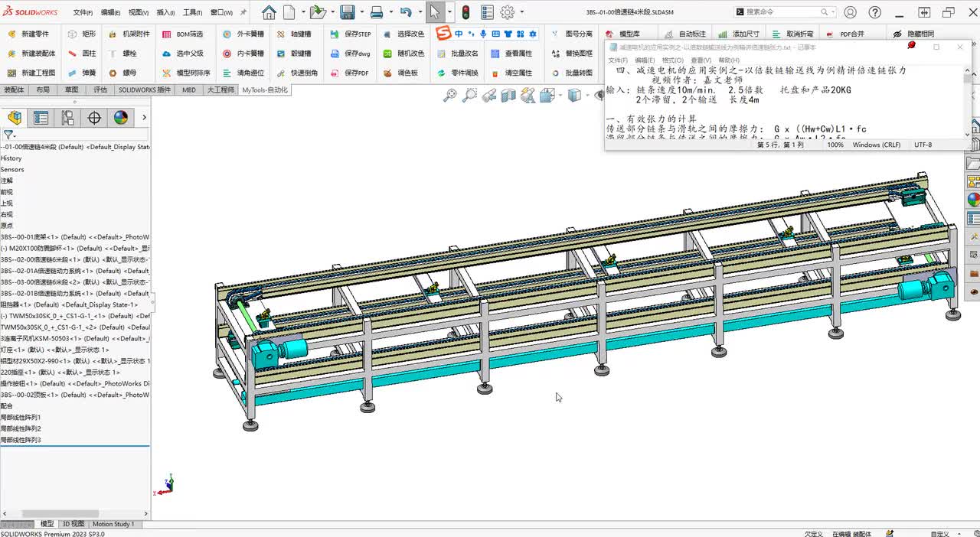This screenshot has height=537, width=980.
Task: Create a new document with the blank page icon
Action: (289, 12)
